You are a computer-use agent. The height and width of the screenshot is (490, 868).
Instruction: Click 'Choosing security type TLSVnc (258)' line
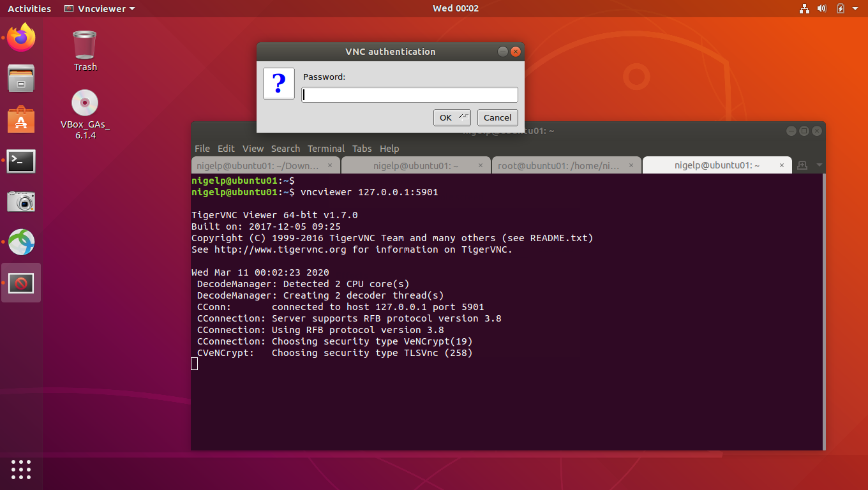click(x=372, y=353)
